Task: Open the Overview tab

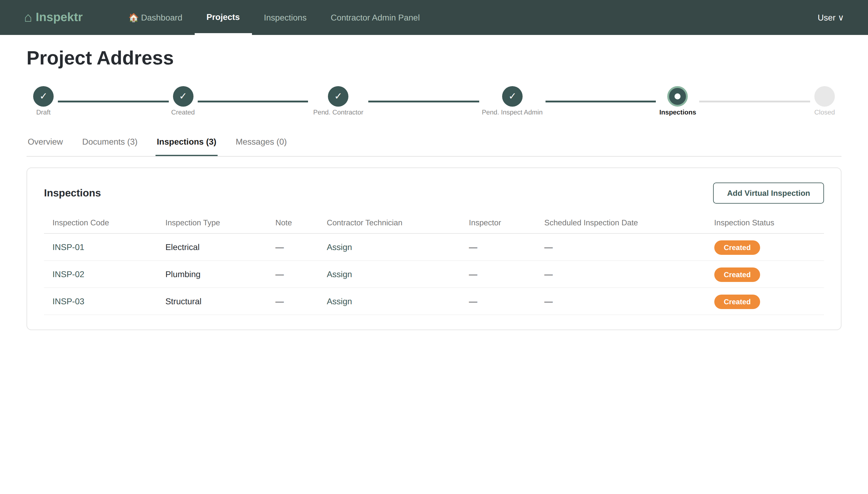Action: (45, 142)
